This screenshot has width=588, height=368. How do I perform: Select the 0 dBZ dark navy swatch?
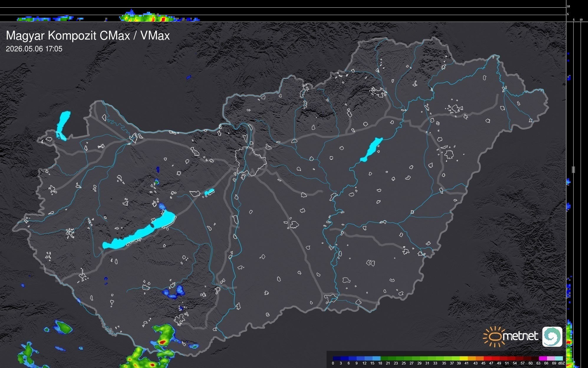click(337, 359)
